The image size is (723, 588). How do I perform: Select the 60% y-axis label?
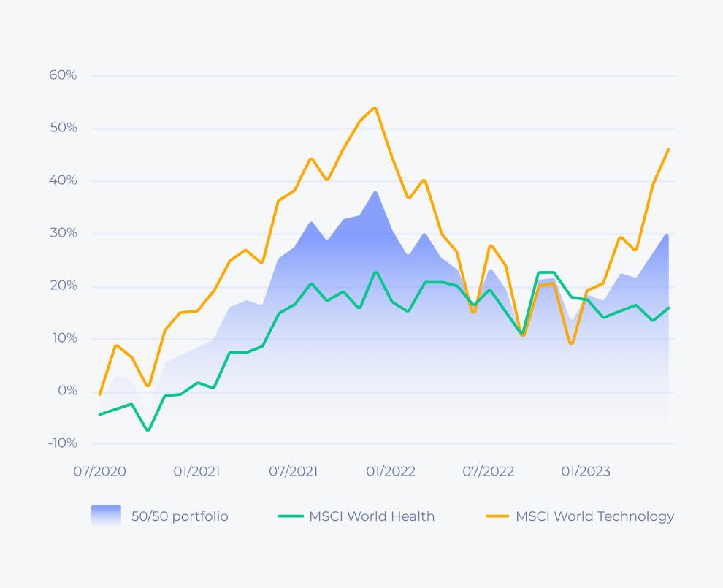tap(63, 75)
